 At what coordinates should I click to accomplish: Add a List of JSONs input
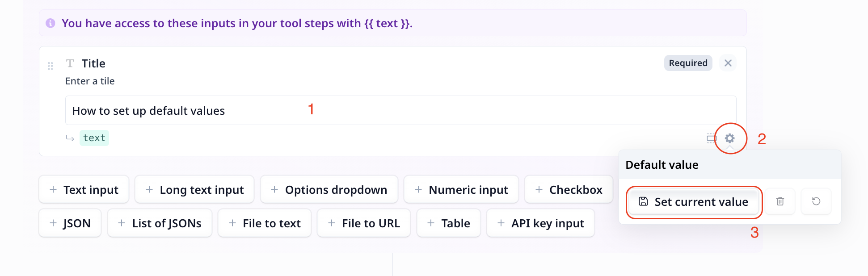click(x=160, y=223)
